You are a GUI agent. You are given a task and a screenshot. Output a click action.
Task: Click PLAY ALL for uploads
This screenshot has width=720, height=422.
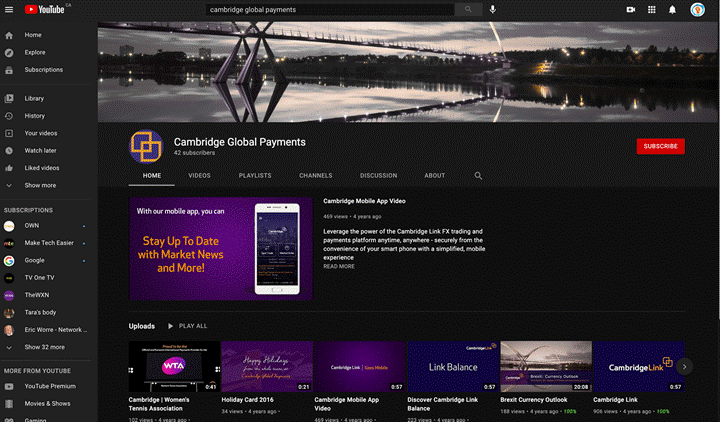click(187, 326)
